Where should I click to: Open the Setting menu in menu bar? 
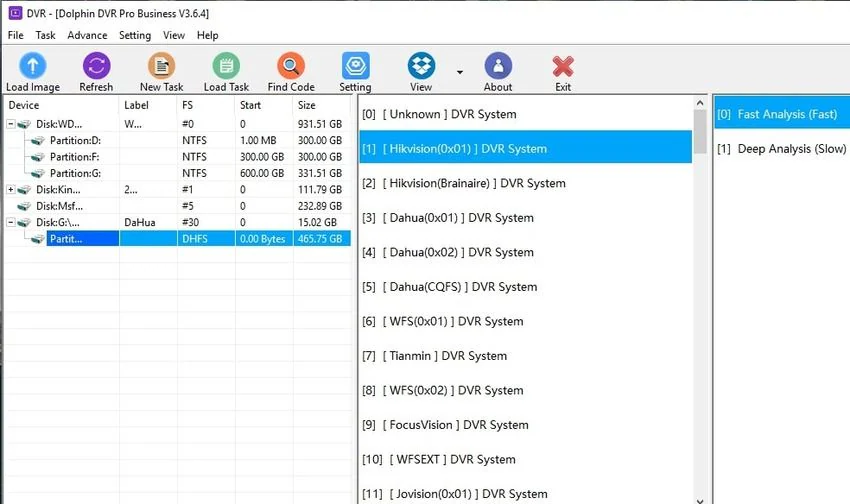(135, 35)
